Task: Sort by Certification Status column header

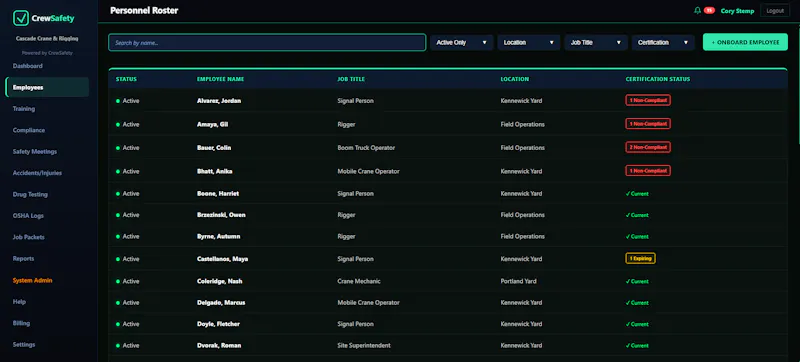Action: tap(658, 79)
